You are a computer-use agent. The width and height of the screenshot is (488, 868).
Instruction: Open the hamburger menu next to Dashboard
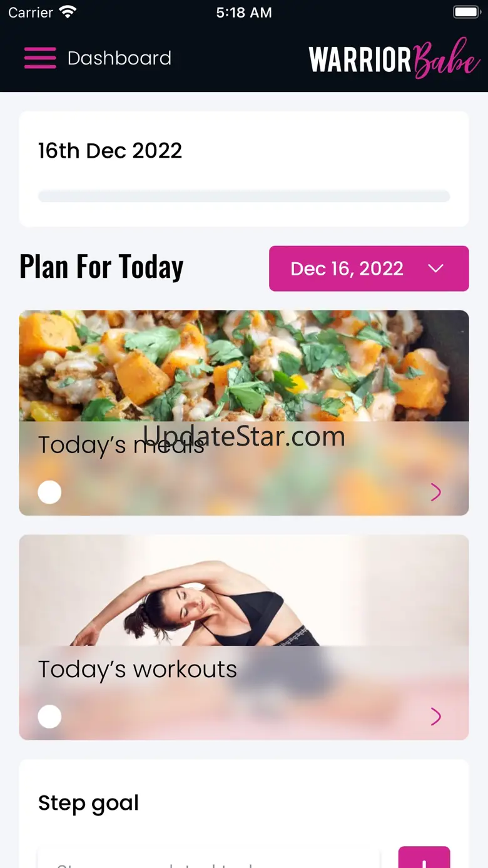tap(40, 58)
